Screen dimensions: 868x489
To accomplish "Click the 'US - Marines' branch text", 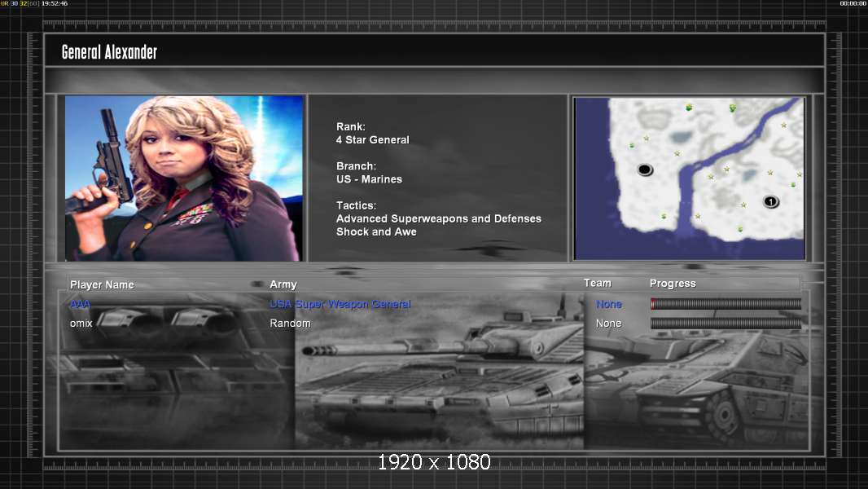I will [x=369, y=179].
